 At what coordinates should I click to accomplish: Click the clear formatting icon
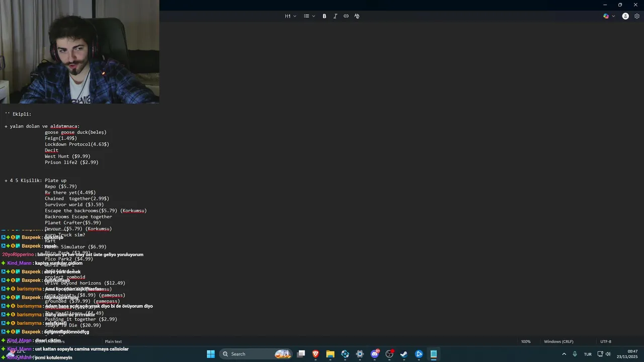coord(357,16)
